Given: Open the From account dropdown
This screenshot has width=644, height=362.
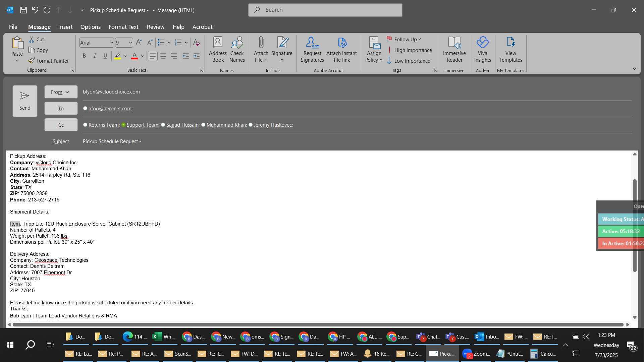Looking at the screenshot, I should [61, 92].
